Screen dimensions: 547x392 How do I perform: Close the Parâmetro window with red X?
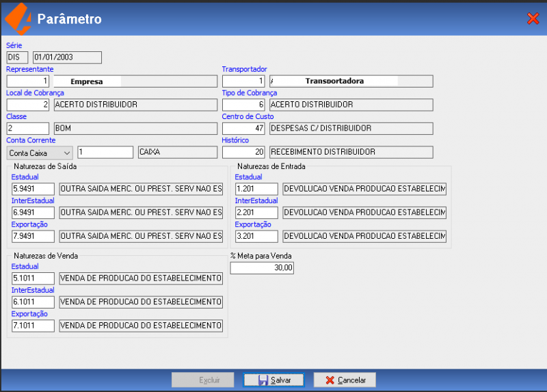coord(533,18)
